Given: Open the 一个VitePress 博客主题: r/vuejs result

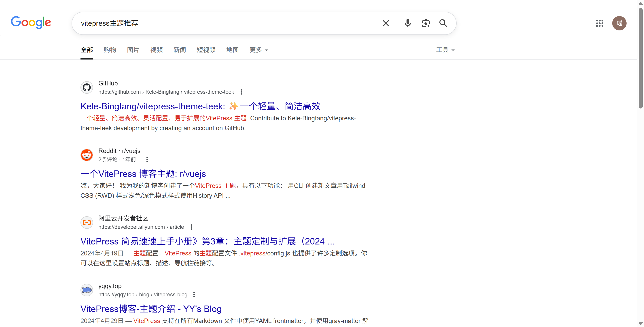Looking at the screenshot, I should [x=143, y=174].
